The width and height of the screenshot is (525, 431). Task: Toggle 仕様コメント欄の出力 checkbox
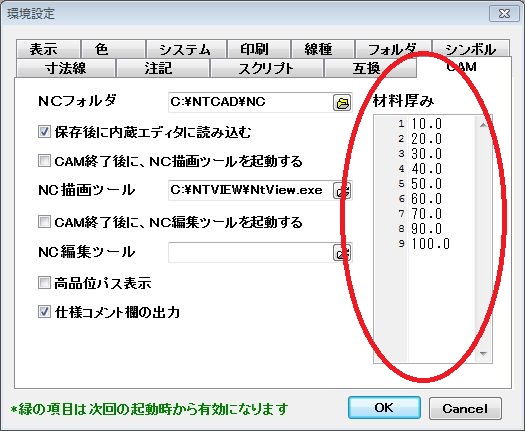[x=44, y=312]
